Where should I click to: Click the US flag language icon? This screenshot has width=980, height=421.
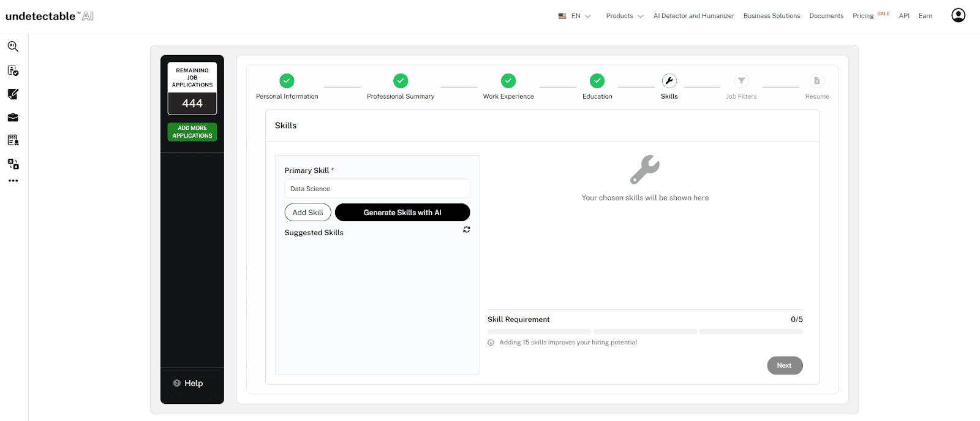(x=562, y=16)
